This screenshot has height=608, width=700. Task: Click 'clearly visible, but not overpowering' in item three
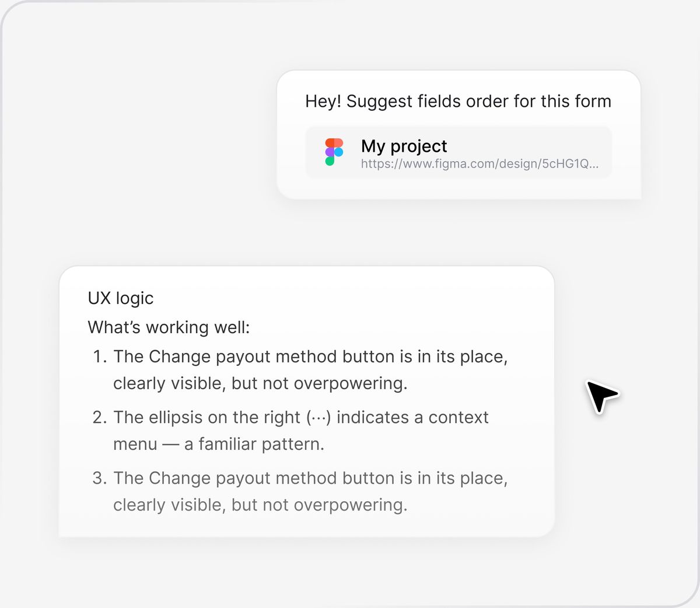click(260, 505)
